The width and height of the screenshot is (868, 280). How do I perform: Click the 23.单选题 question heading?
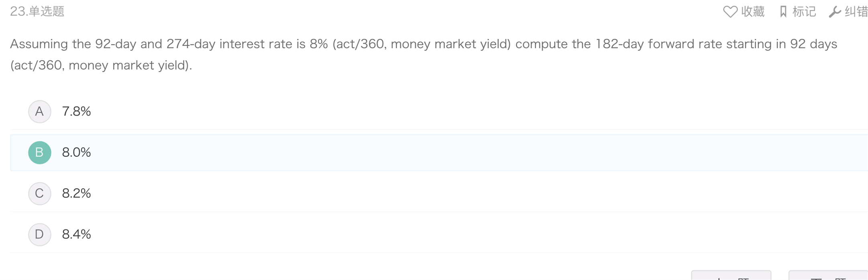pos(37,12)
